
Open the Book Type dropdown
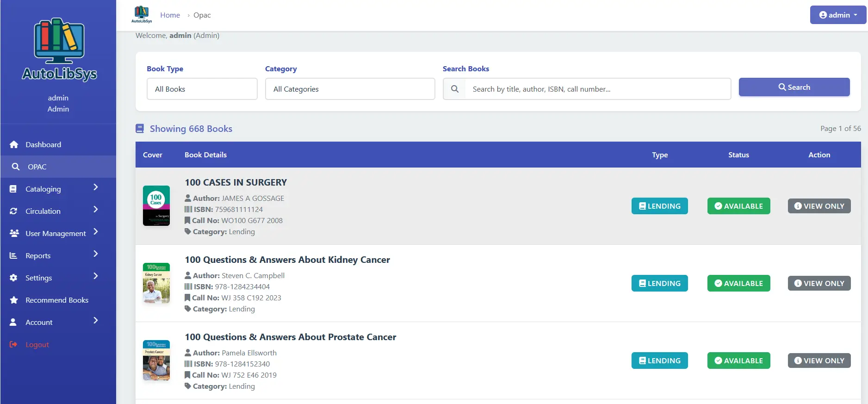click(x=202, y=89)
